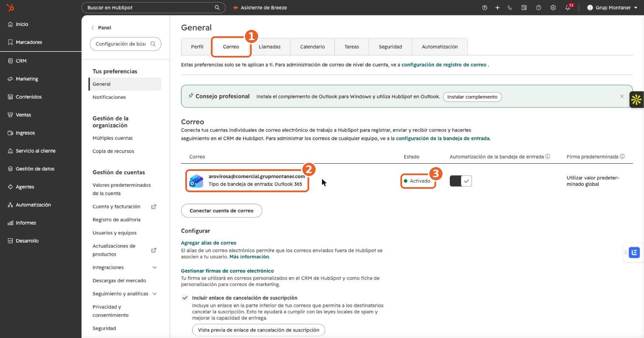Expand Seguimiento y analíticas chevron
This screenshot has height=338, width=644.
click(x=154, y=294)
